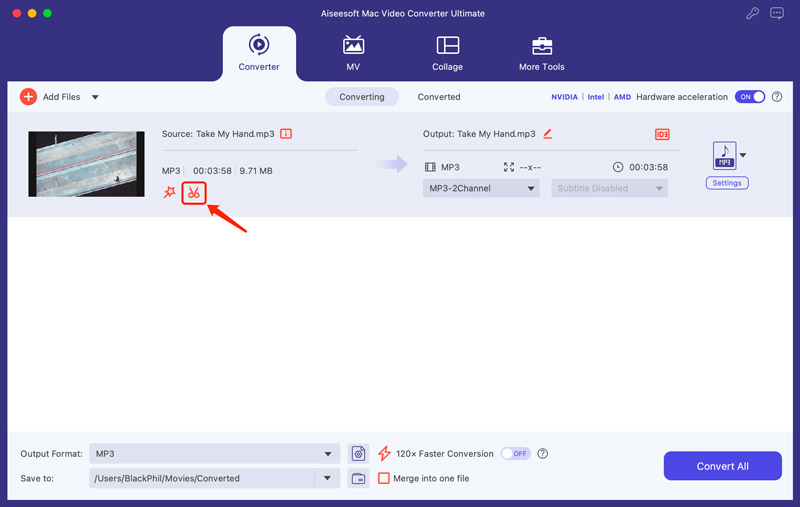This screenshot has height=507, width=800.
Task: Click the source file info icon
Action: pos(286,133)
